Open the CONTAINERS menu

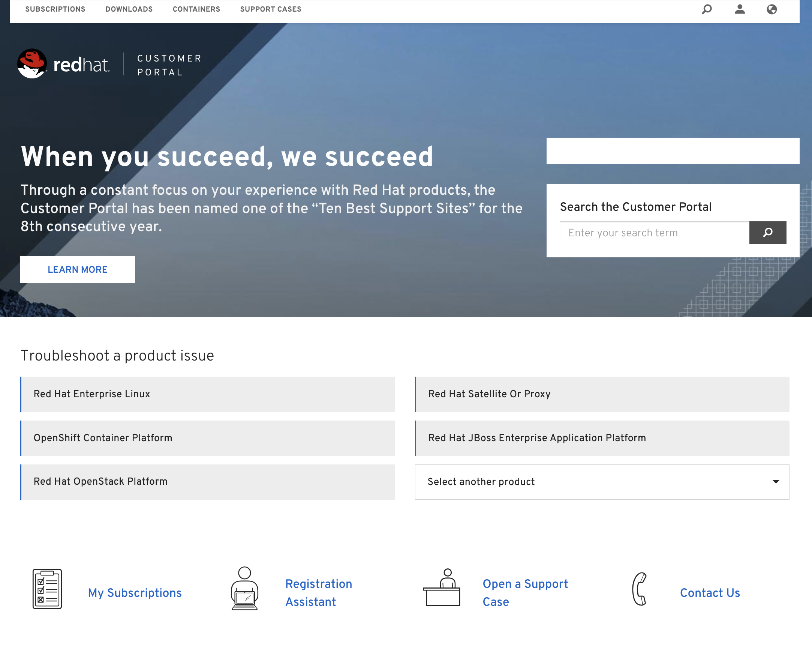pos(196,9)
